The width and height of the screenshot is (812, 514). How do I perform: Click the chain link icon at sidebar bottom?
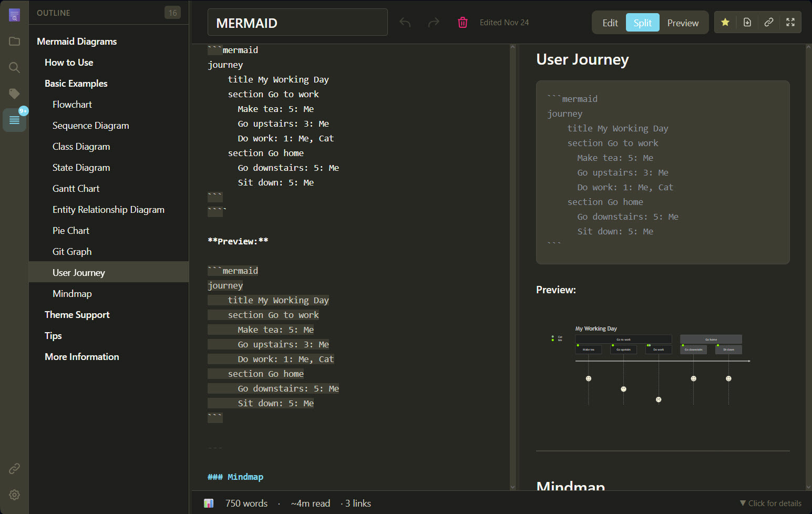point(14,468)
